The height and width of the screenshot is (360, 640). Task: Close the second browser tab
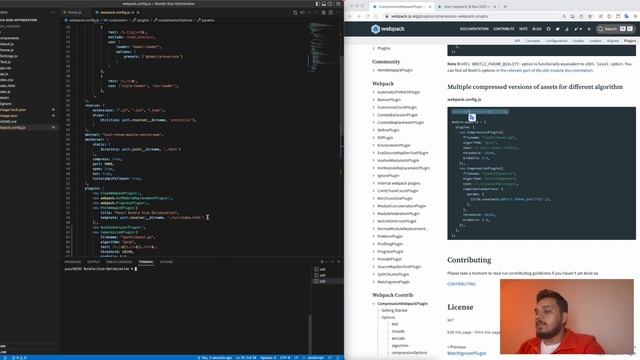pos(495,7)
